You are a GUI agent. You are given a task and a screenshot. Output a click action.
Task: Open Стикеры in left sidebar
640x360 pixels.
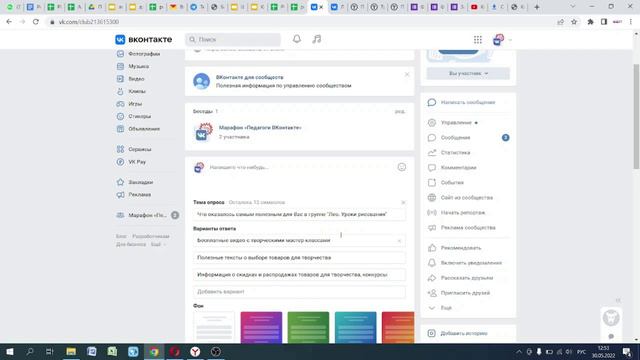[x=139, y=116]
